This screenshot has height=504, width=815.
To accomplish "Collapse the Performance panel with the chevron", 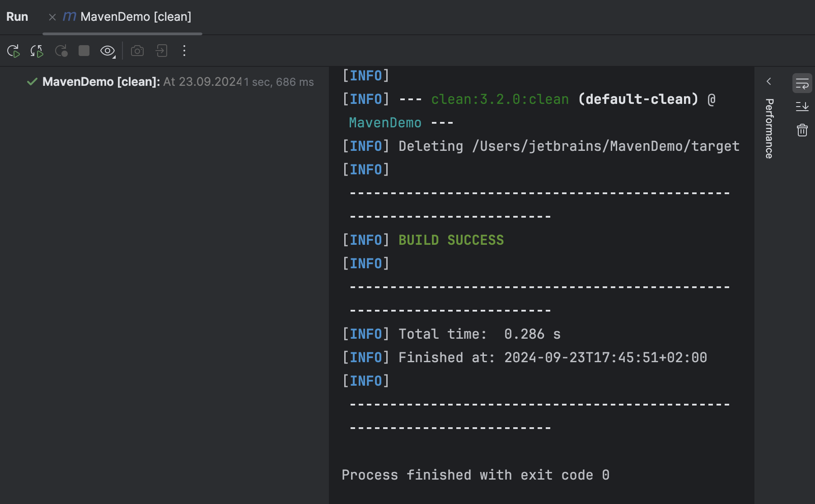I will point(769,82).
